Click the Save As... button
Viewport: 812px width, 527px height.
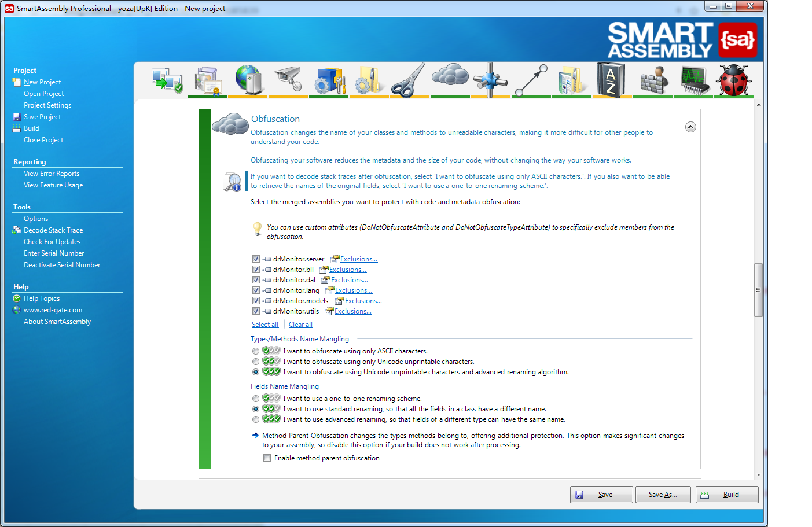coord(663,495)
